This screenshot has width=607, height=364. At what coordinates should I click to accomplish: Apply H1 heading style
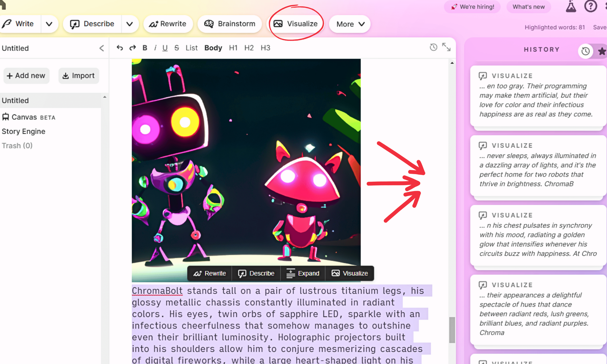[233, 48]
